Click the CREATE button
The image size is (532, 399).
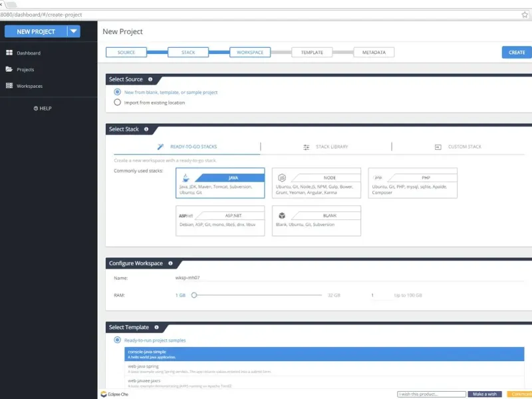517,53
